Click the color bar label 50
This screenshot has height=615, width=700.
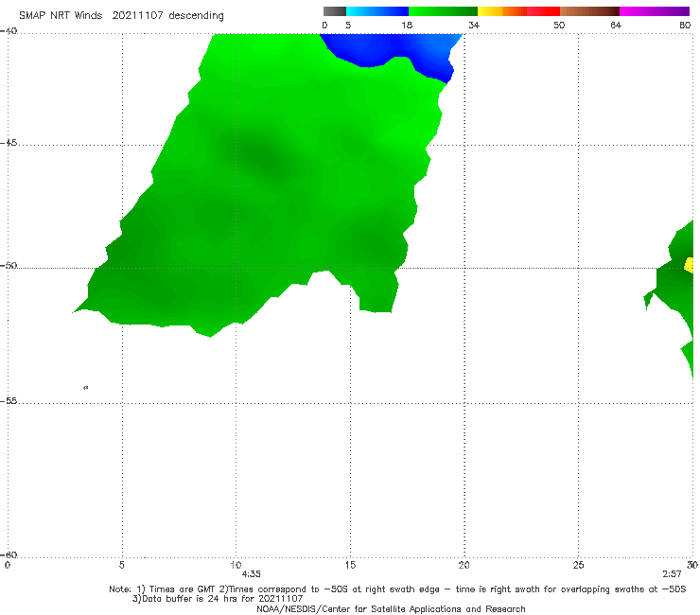[559, 25]
